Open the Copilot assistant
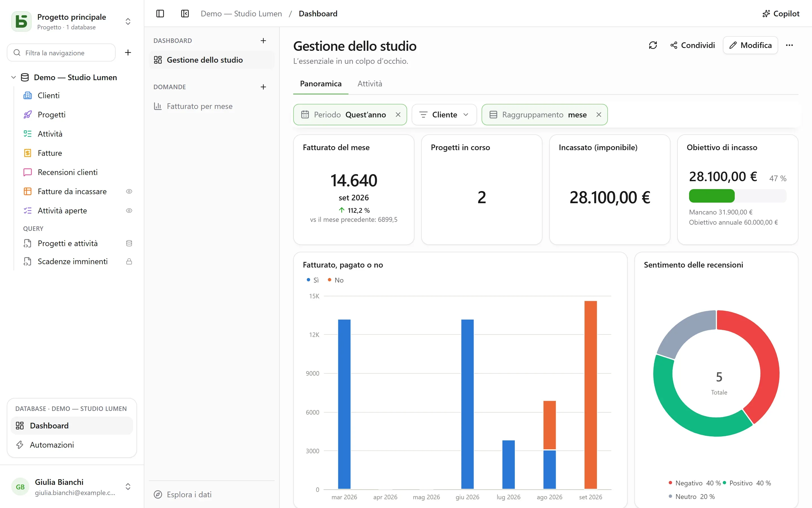Screen dimensions: 812x508 pos(781,14)
